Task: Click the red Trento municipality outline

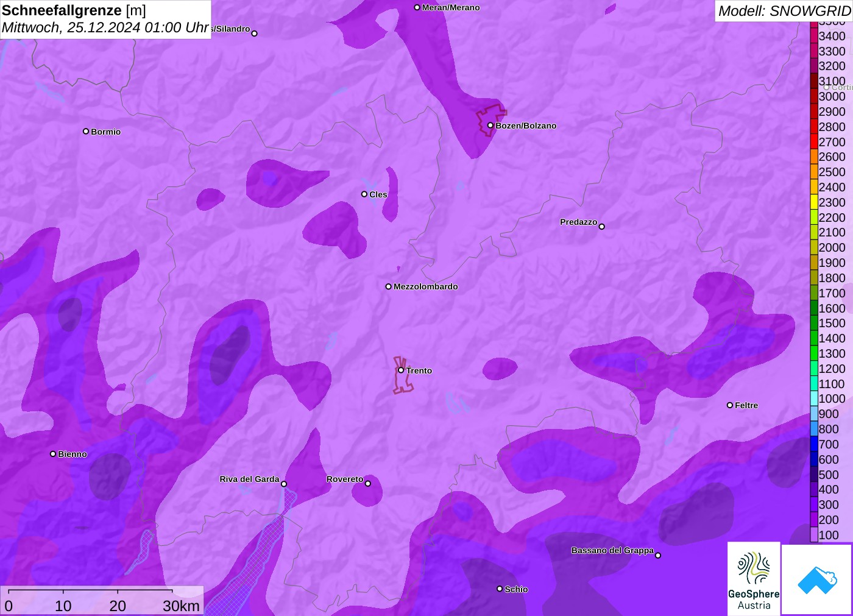Action: point(402,375)
